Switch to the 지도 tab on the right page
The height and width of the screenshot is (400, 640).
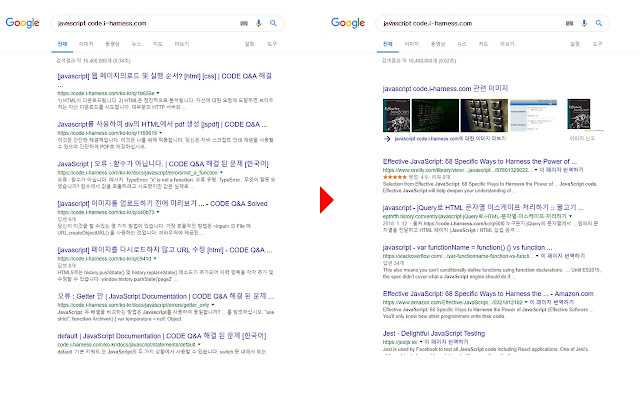pyautogui.click(x=483, y=44)
